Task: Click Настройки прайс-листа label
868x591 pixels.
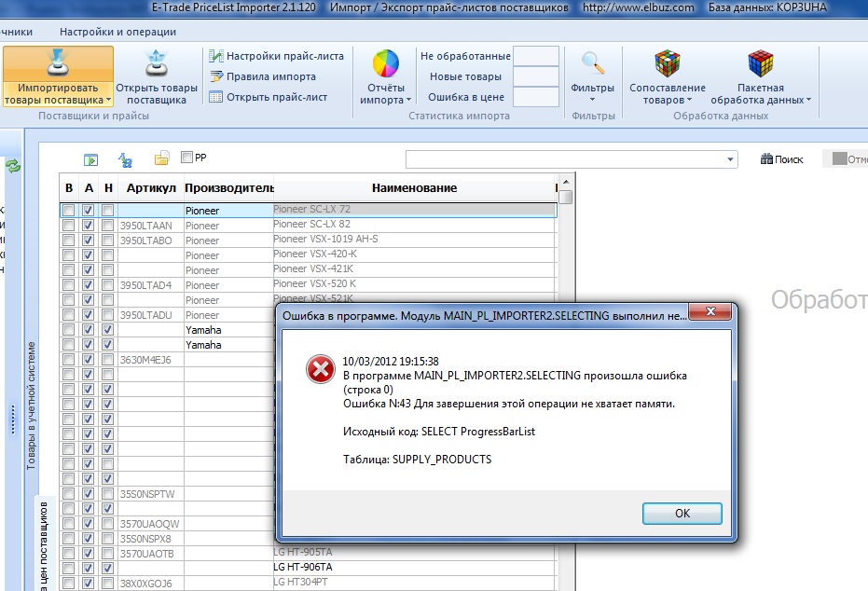Action: tap(285, 56)
